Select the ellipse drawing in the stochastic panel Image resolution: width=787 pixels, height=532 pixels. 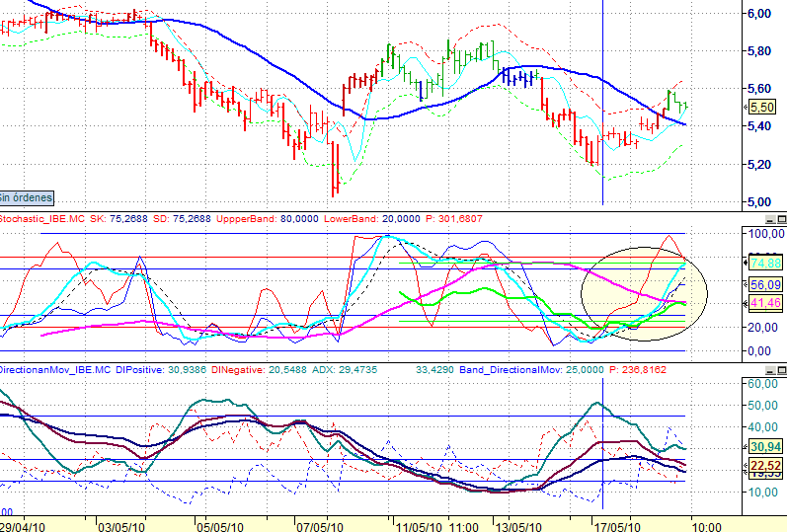[x=644, y=293]
